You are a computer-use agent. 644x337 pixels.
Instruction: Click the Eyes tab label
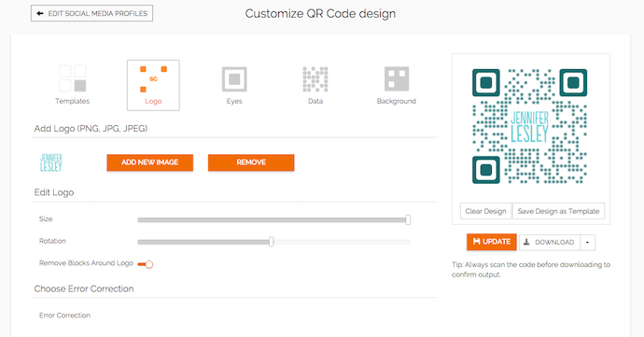pyautogui.click(x=234, y=101)
